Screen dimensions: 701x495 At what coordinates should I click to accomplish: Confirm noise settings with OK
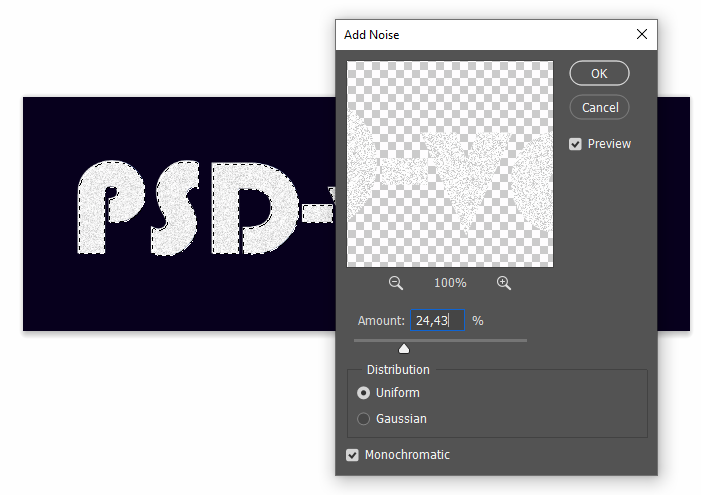coord(599,73)
